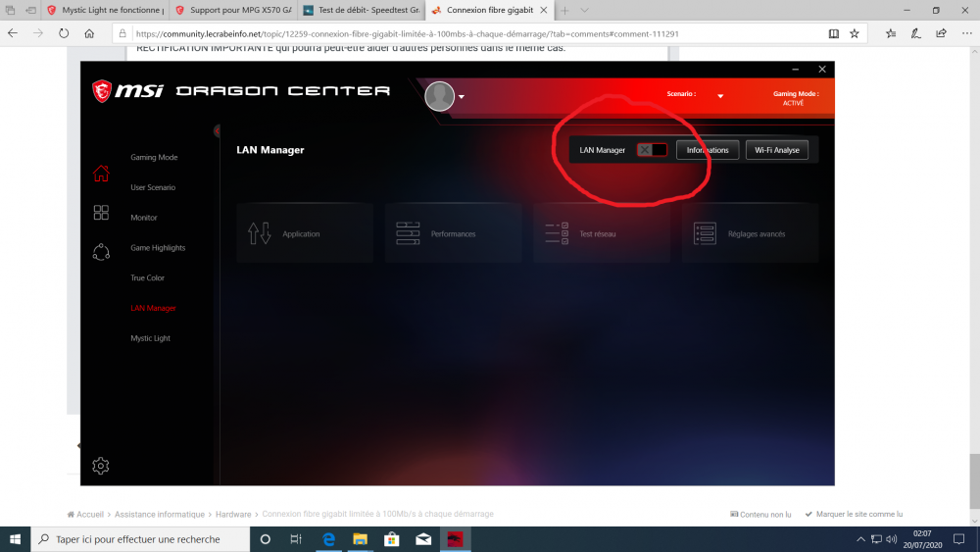Open Dragon Center settings gear
This screenshot has height=552, width=980.
(100, 465)
